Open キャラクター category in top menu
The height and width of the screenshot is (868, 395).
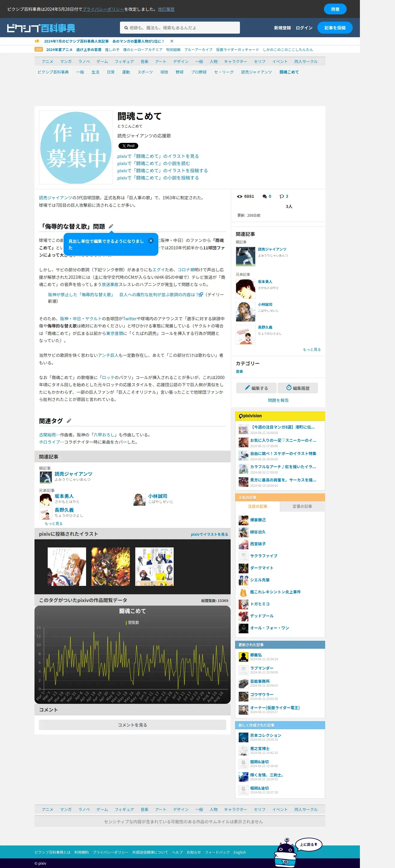tap(235, 61)
